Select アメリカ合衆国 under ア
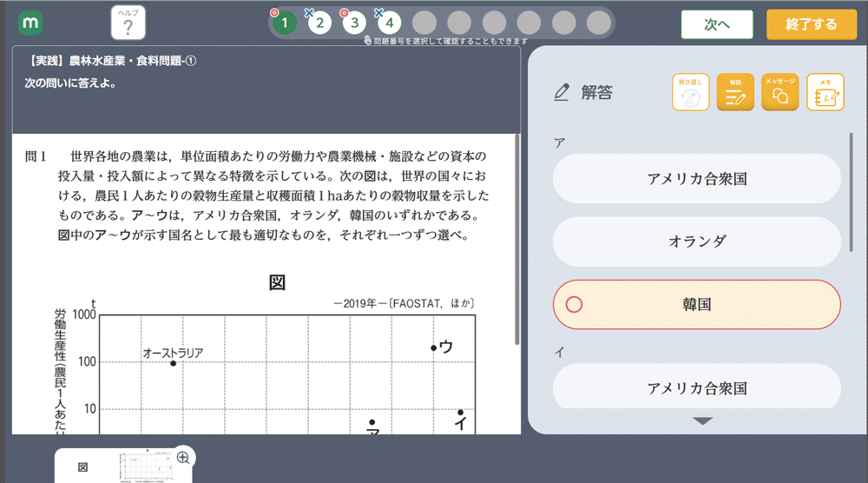868x483 pixels. pos(696,179)
